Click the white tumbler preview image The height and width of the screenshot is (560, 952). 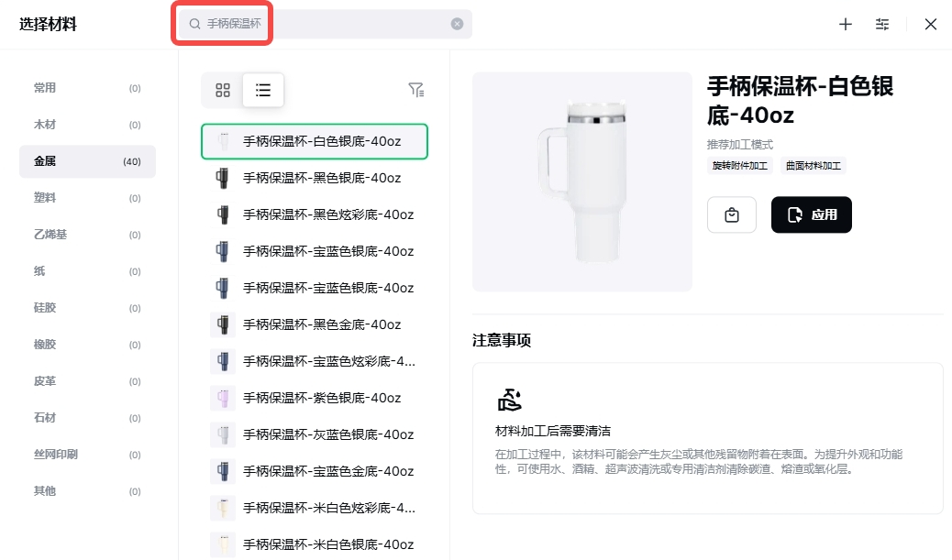581,182
